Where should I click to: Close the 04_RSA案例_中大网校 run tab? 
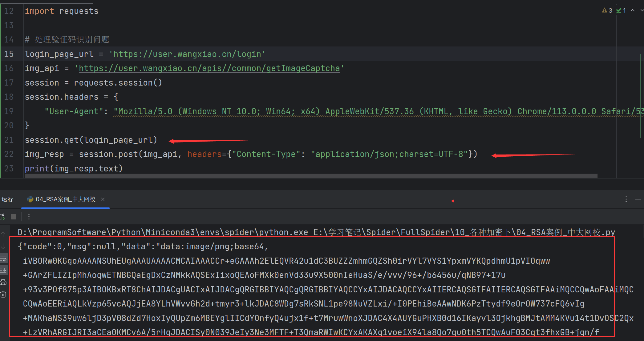[103, 199]
